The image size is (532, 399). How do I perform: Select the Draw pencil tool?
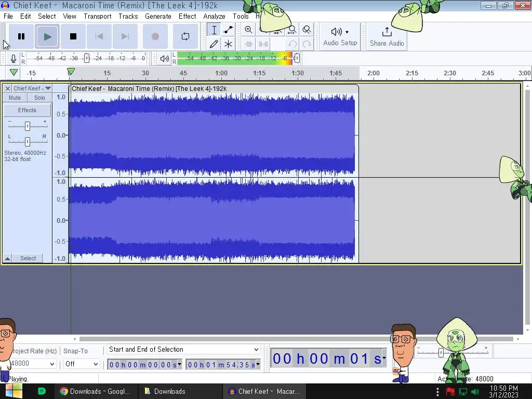point(214,44)
